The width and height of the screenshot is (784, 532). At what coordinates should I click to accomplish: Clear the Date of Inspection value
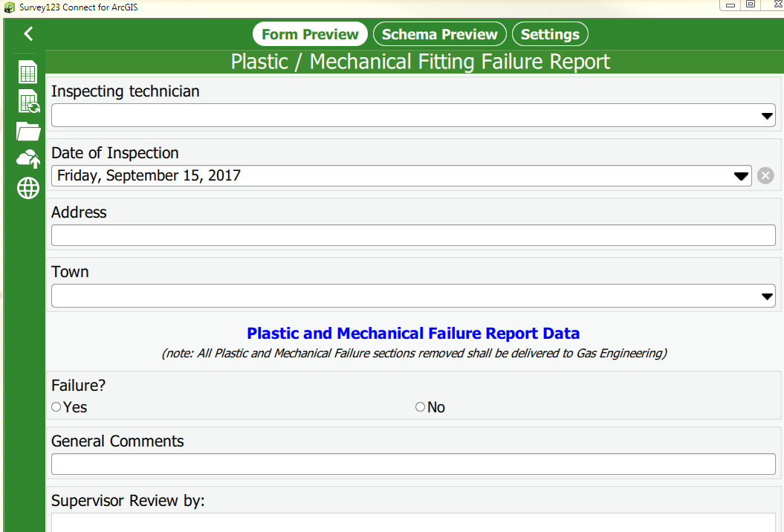click(765, 176)
